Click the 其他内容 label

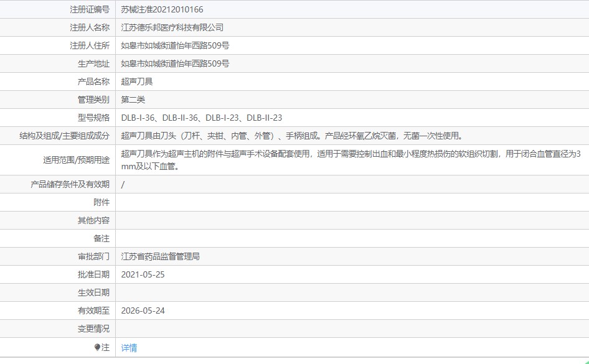[93, 220]
